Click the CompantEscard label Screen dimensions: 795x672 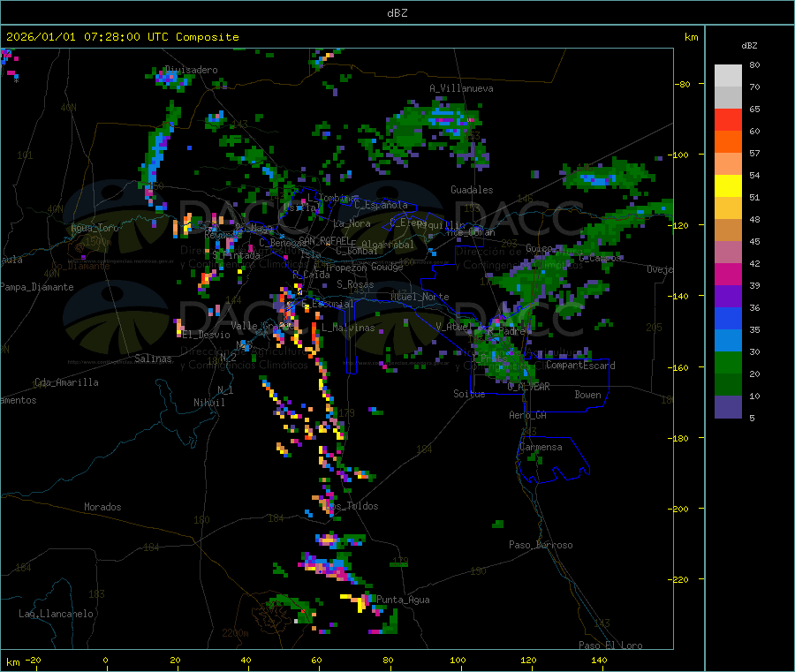click(580, 365)
